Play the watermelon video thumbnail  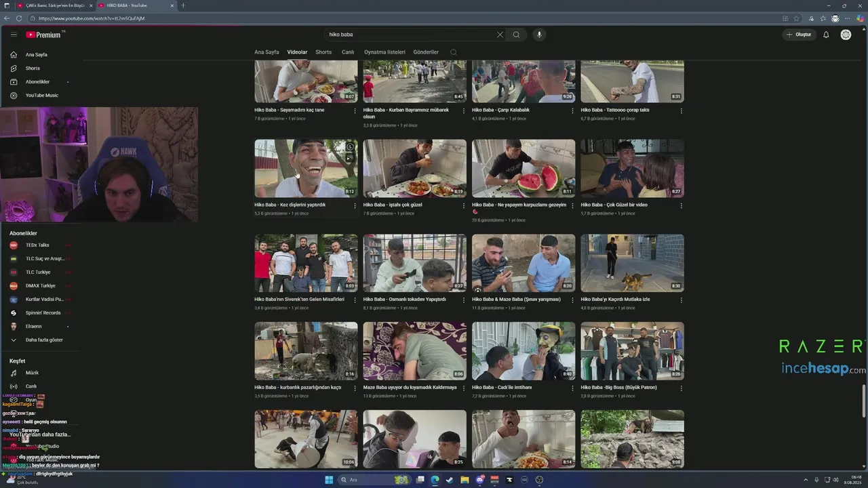point(524,169)
